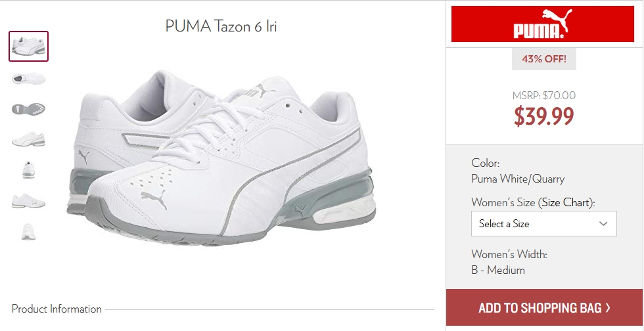Click the size dropdown chevron arrow

coord(603,224)
